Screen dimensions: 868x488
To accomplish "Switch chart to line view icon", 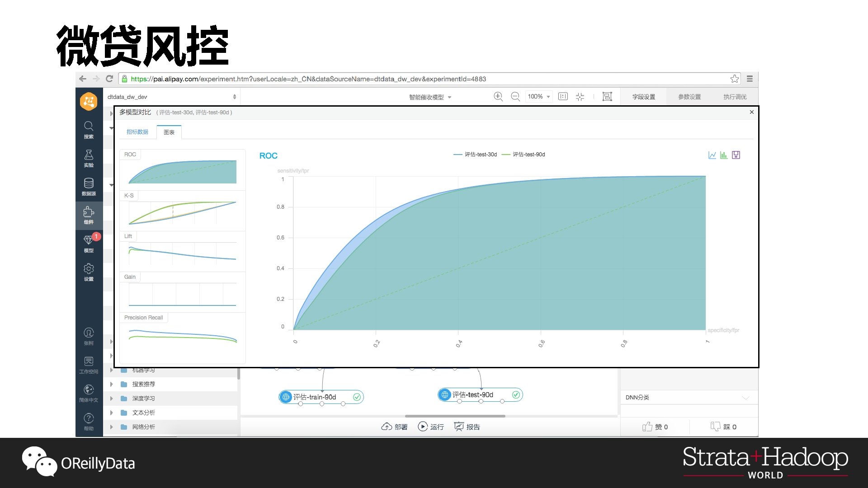I will coord(712,155).
